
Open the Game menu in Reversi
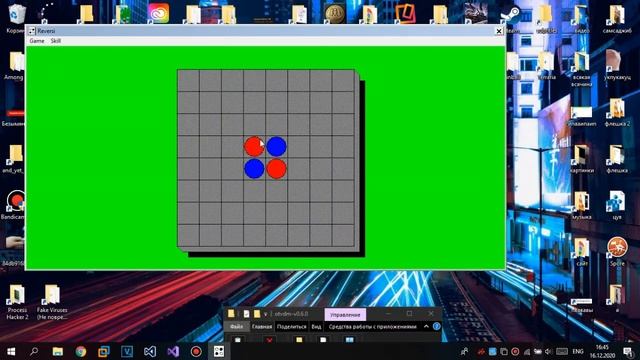click(x=37, y=41)
